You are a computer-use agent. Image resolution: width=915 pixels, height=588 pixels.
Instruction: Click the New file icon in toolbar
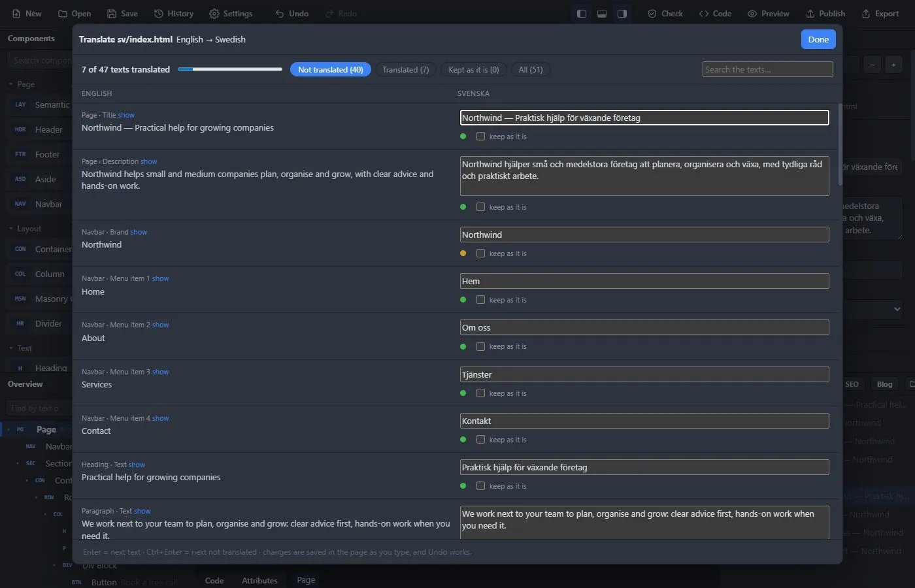16,14
